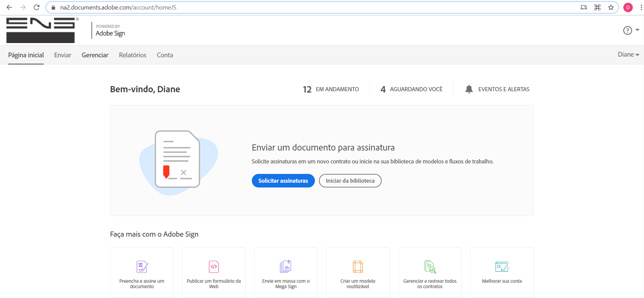Click the Faça mais com o Adobe Sign heading
This screenshot has width=644, height=298.
(154, 234)
